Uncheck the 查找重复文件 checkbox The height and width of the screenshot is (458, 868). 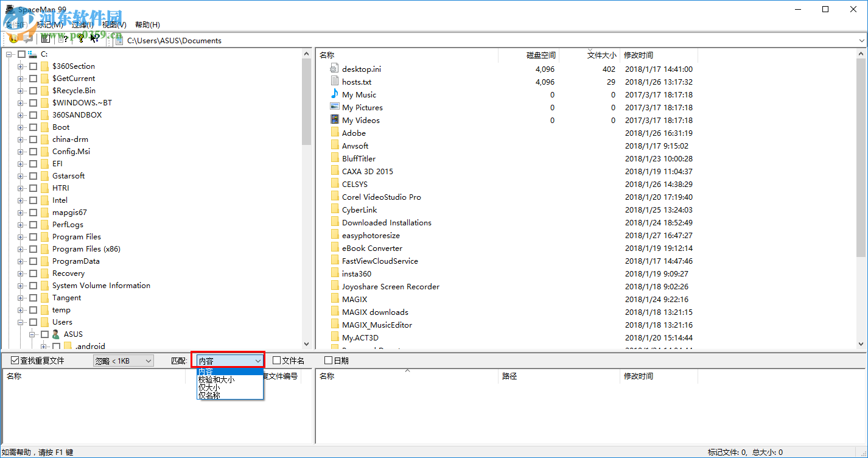coord(15,361)
